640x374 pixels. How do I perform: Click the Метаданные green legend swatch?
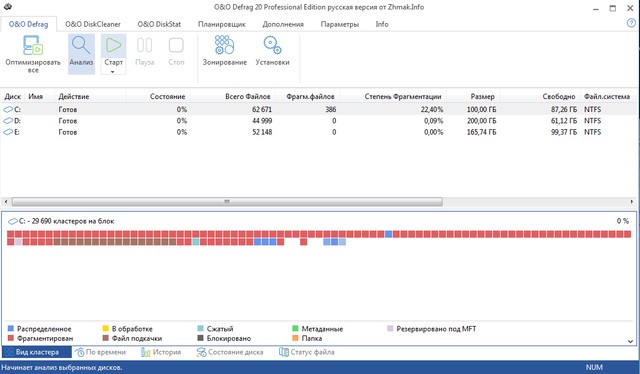point(295,328)
